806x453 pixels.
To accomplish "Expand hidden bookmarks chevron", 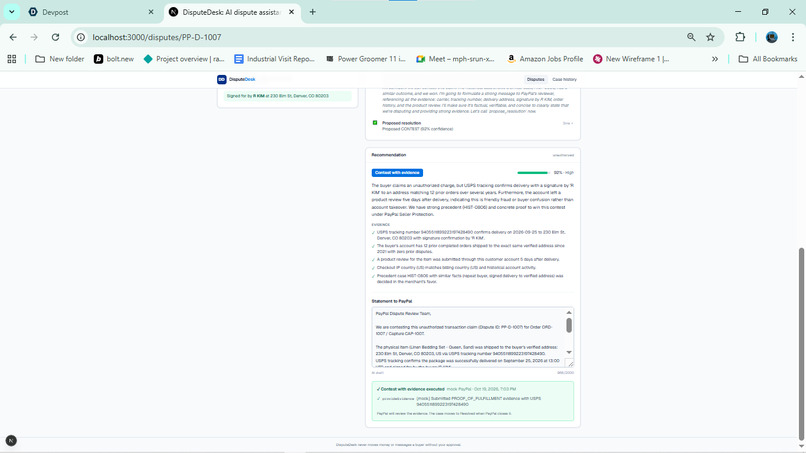I will click(x=715, y=59).
